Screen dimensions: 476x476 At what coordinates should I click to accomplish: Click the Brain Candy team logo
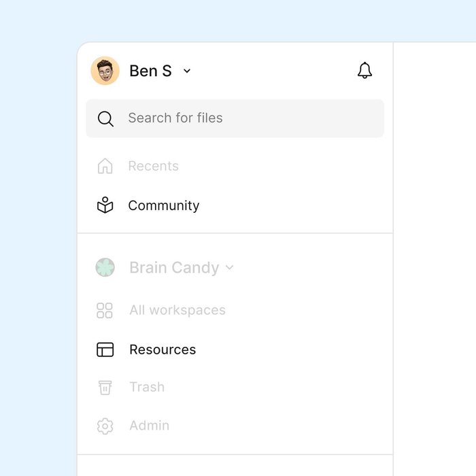(x=105, y=268)
